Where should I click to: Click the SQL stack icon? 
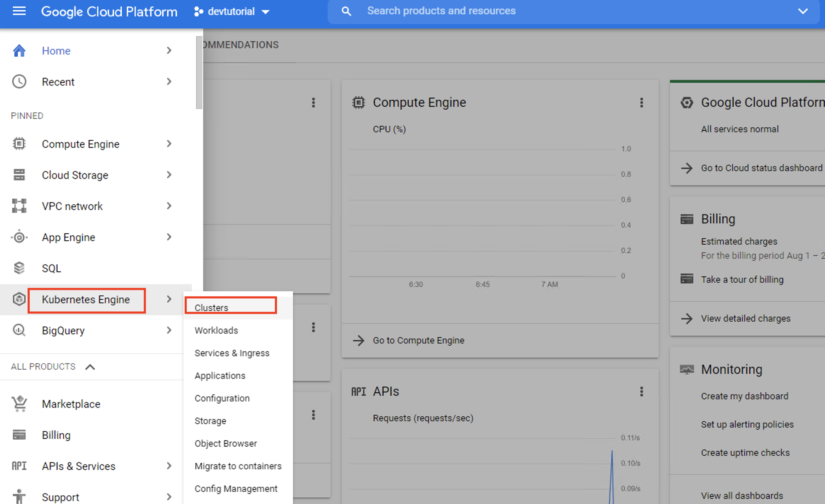(x=19, y=268)
